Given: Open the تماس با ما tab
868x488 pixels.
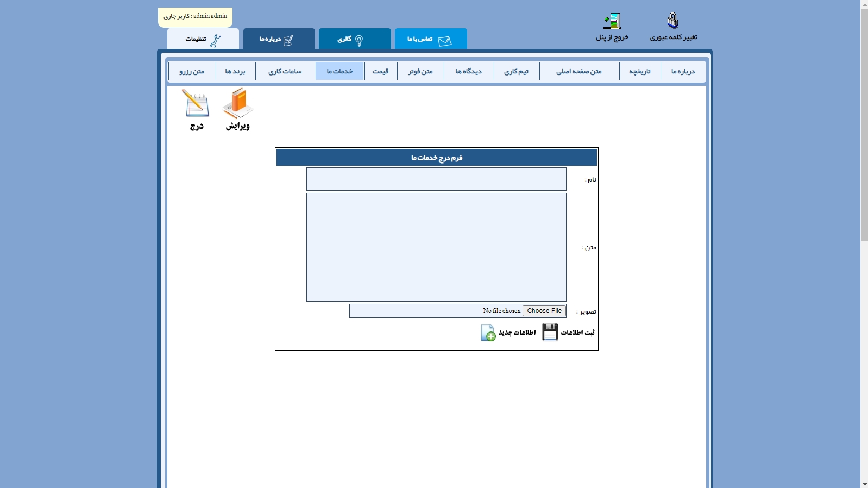Looking at the screenshot, I should [x=431, y=39].
